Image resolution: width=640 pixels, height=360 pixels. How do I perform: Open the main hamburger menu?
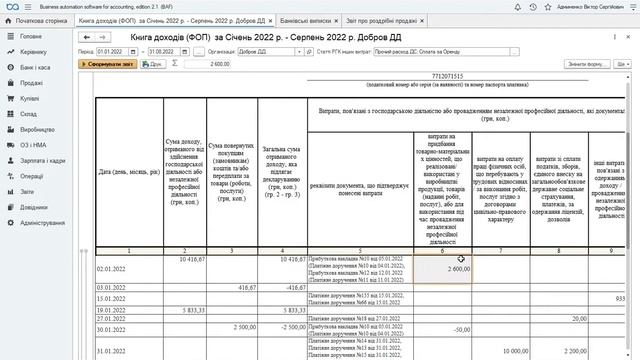pyautogui.click(x=28, y=7)
